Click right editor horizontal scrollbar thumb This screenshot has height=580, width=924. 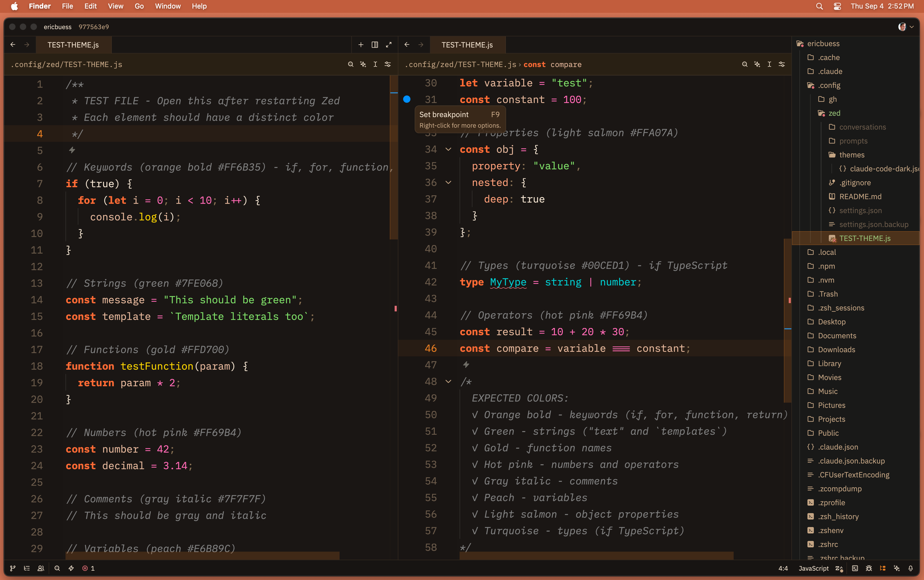596,555
